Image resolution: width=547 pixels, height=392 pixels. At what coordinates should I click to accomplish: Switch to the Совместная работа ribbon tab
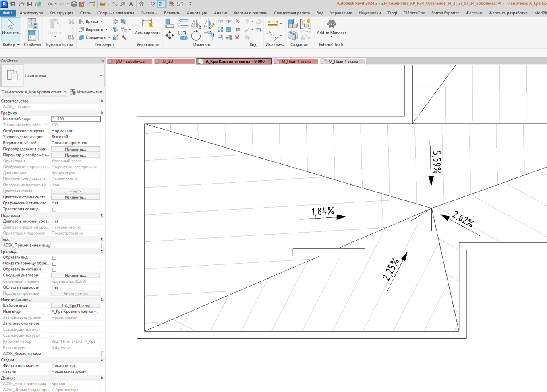tap(292, 13)
